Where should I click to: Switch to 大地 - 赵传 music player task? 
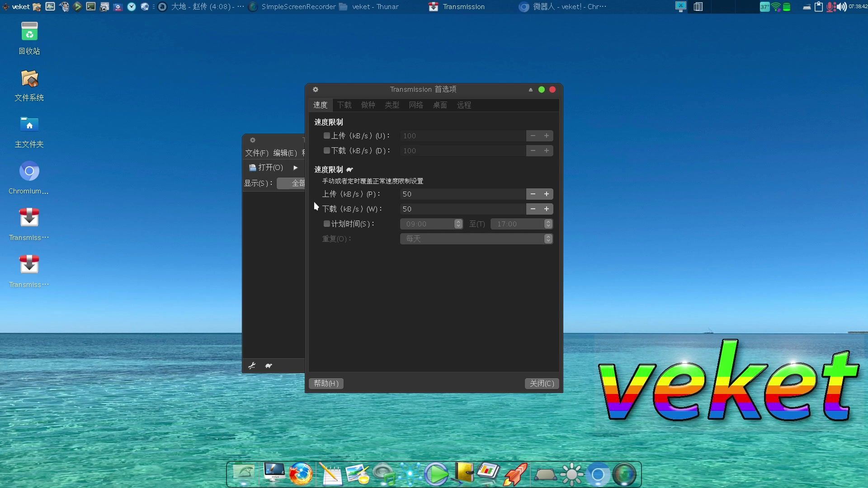point(201,7)
